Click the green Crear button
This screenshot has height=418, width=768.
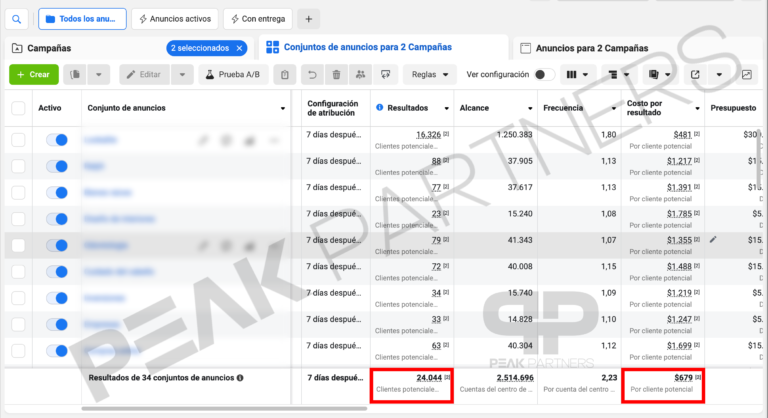(x=34, y=74)
